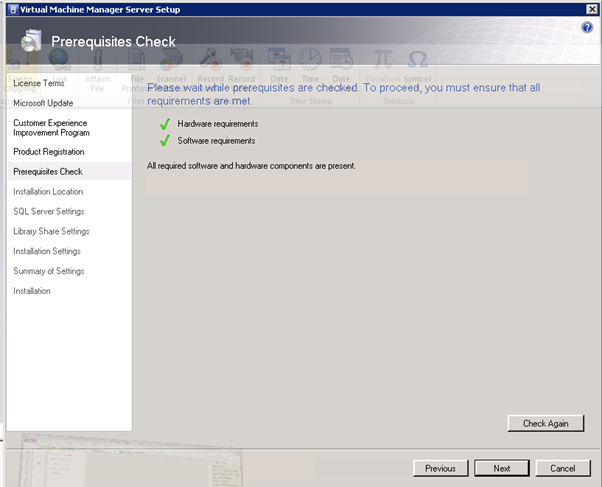Click the Hardware requirements text

coord(218,124)
